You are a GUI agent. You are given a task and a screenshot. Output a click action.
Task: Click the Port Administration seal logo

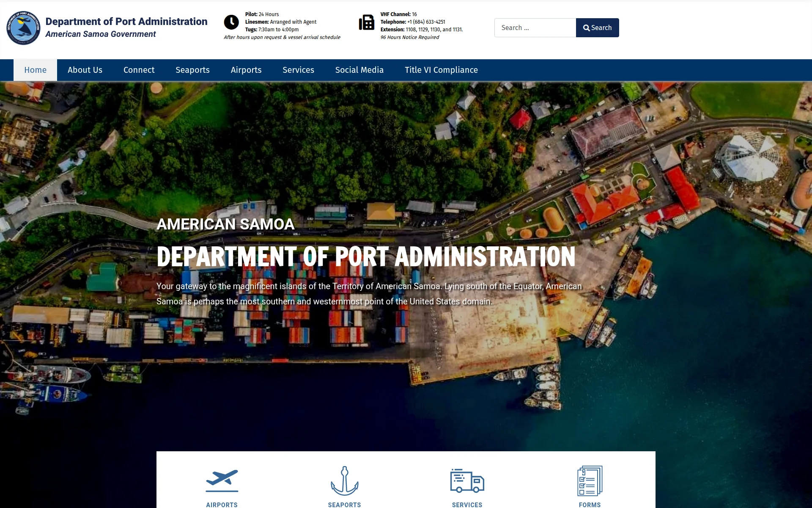(x=23, y=28)
